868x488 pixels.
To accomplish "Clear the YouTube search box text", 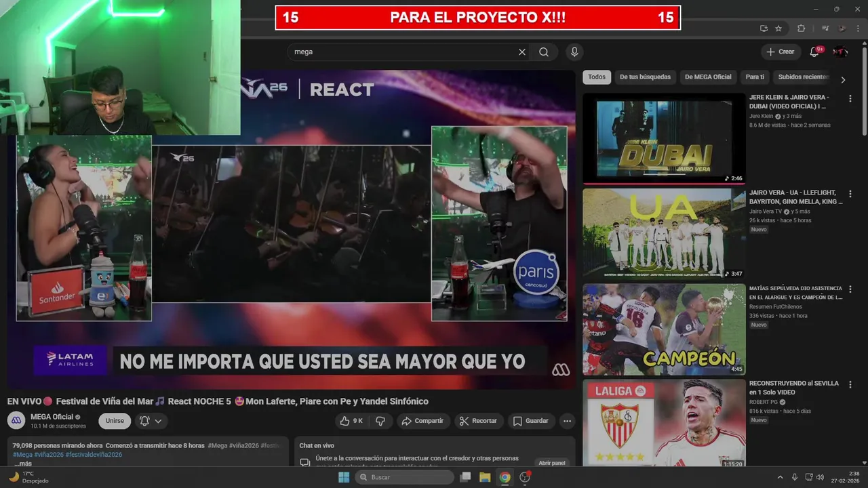I will pos(522,52).
